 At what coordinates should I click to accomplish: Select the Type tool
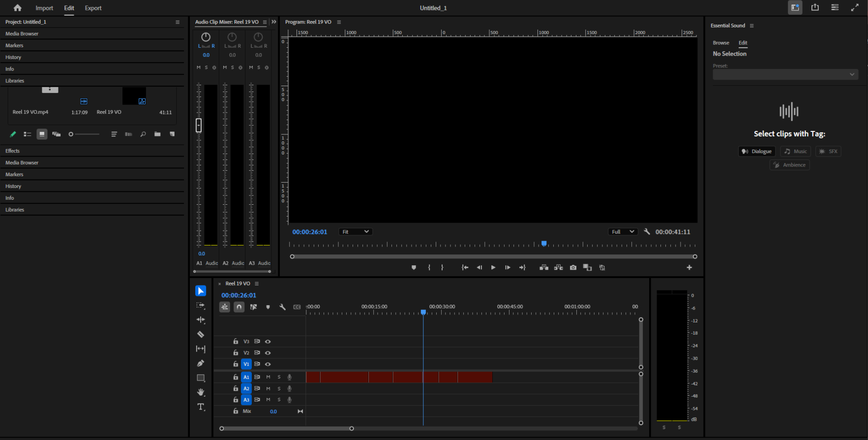(x=201, y=407)
